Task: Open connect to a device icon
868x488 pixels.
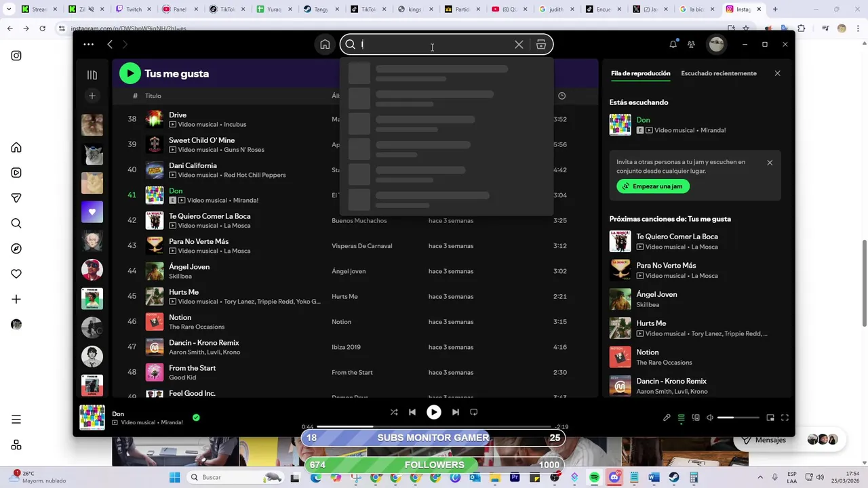Action: click(696, 418)
